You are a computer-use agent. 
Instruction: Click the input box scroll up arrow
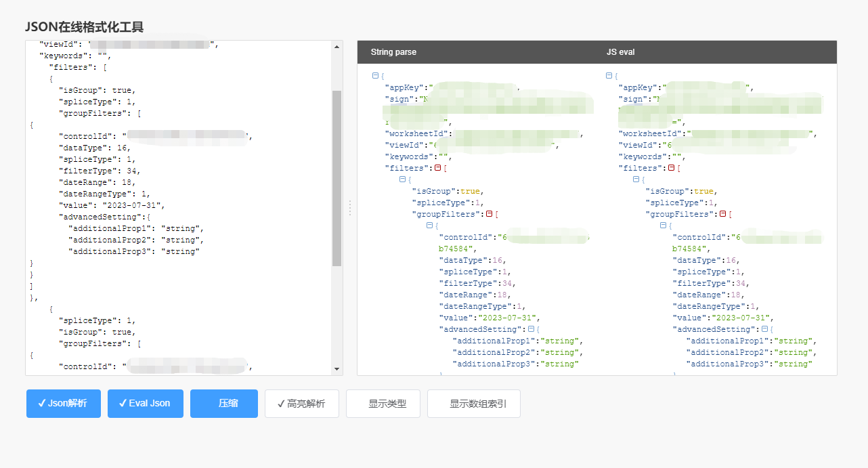pyautogui.click(x=337, y=46)
